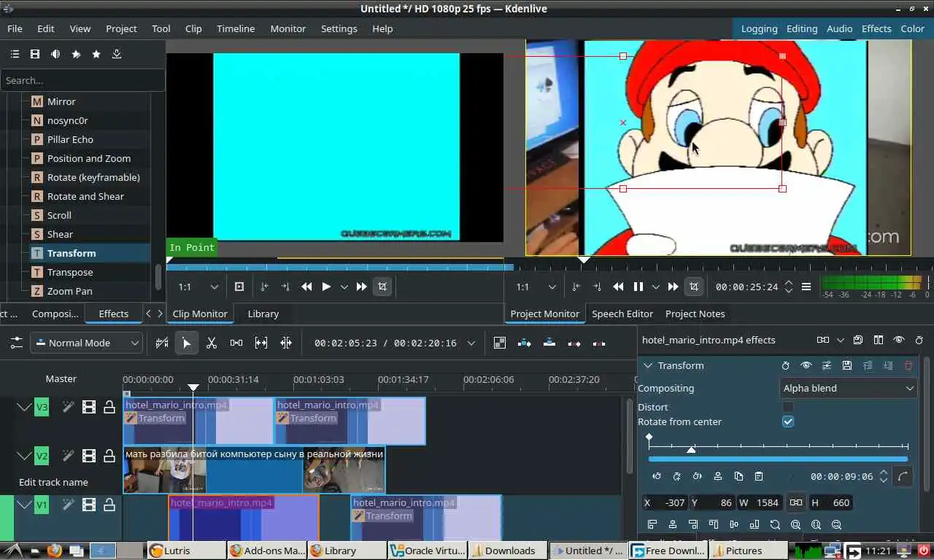The image size is (934, 560).
Task: Delete the Transform effect with trash icon
Action: click(908, 365)
